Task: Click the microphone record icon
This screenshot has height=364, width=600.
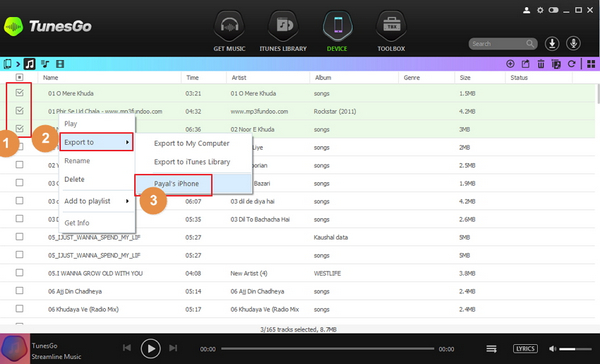Action: pos(573,44)
